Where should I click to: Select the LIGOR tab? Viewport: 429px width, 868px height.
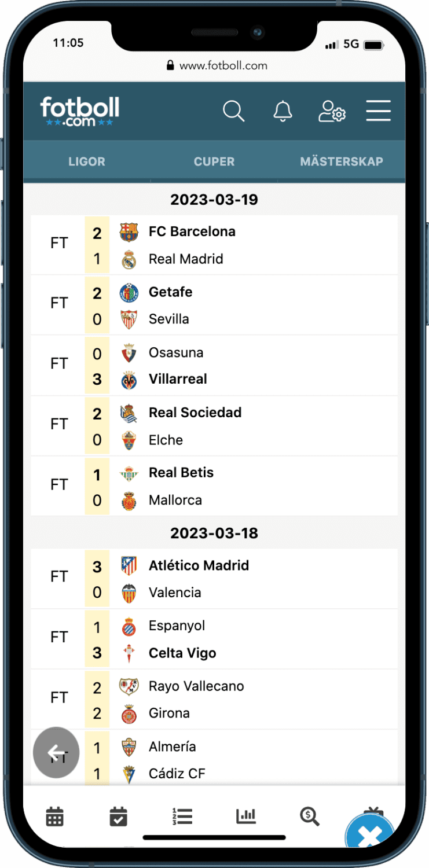[86, 161]
